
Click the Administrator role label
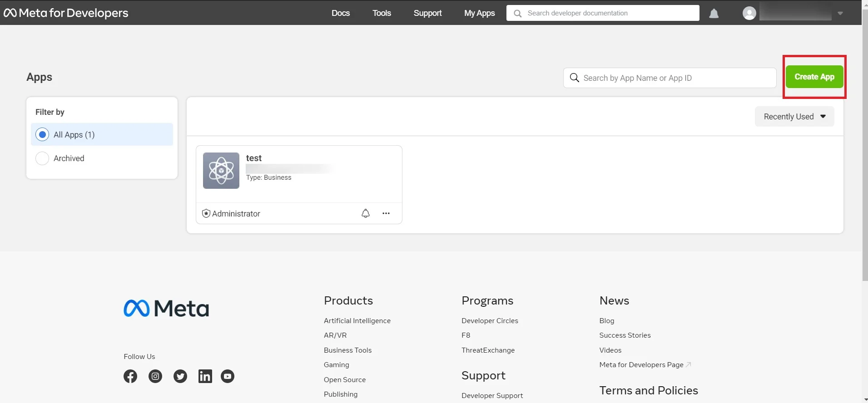pyautogui.click(x=236, y=213)
